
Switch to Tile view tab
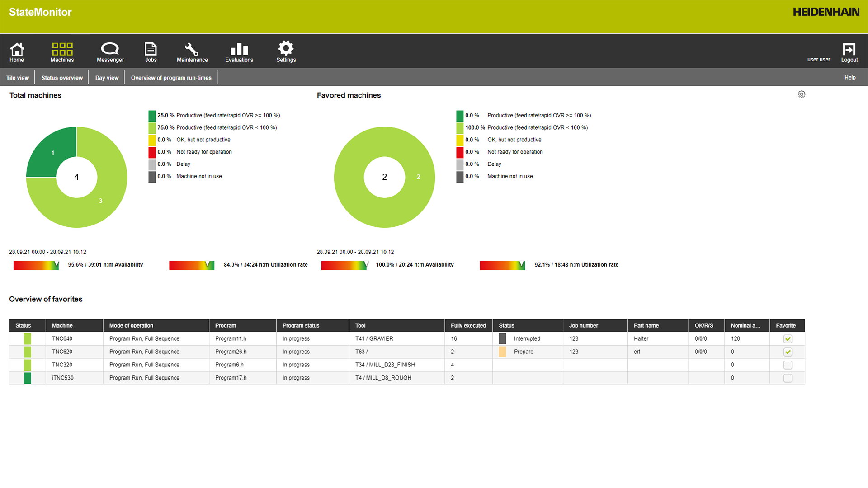[x=18, y=78]
